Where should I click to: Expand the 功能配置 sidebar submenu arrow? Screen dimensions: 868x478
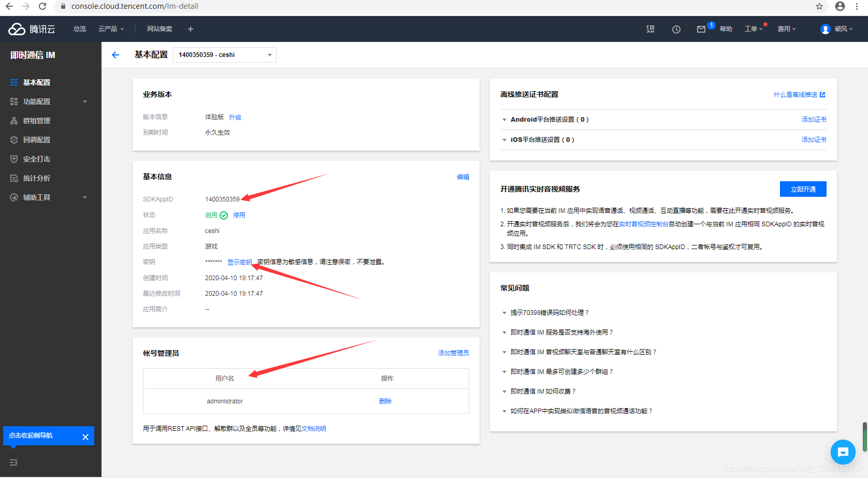click(x=85, y=102)
